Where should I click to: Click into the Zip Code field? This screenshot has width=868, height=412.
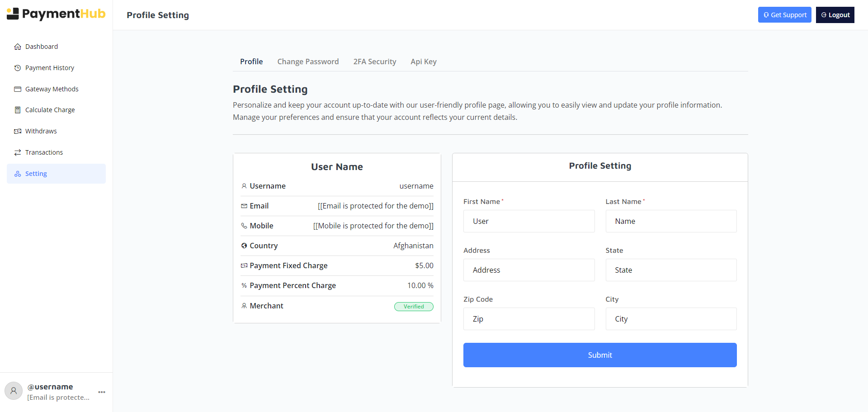[x=528, y=319]
